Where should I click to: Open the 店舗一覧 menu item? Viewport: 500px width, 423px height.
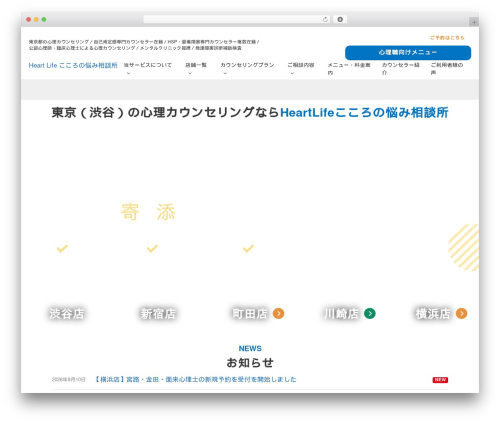tap(196, 65)
